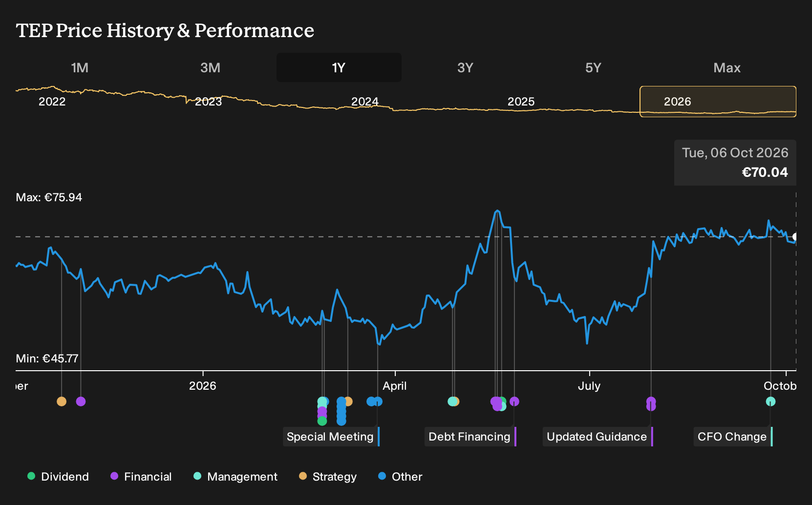The image size is (812, 505).
Task: Jump to 2024 in the overview strip
Action: point(365,102)
